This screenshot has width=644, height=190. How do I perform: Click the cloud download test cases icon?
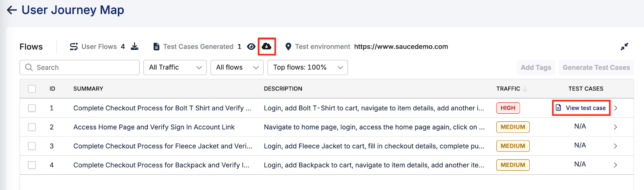(266, 47)
